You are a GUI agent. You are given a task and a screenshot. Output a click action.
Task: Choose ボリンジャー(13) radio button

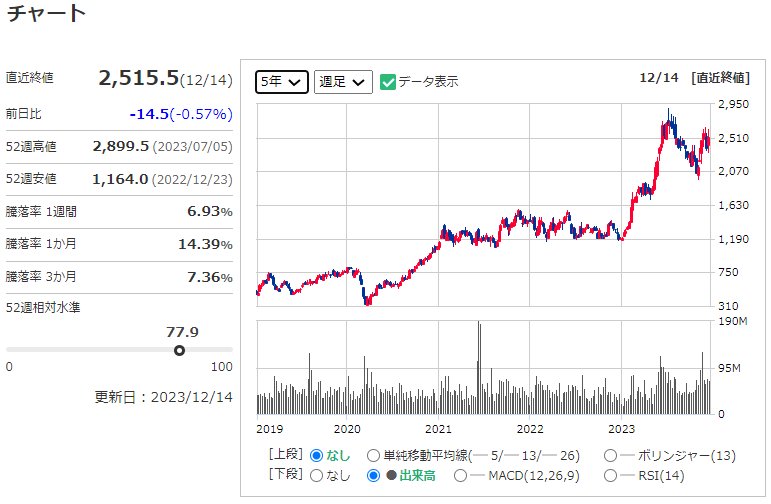pos(610,455)
